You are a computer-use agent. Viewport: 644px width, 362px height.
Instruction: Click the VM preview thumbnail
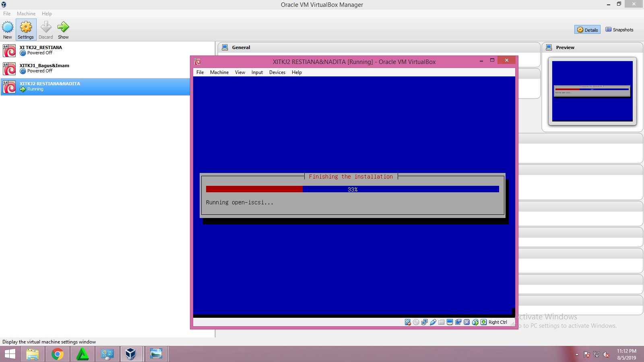592,91
